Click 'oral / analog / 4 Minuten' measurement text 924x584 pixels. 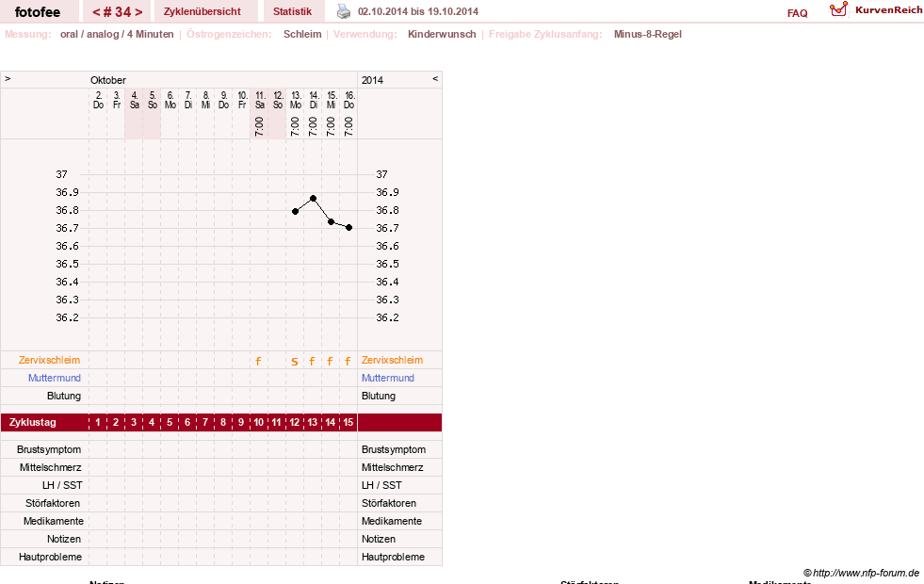click(x=117, y=34)
